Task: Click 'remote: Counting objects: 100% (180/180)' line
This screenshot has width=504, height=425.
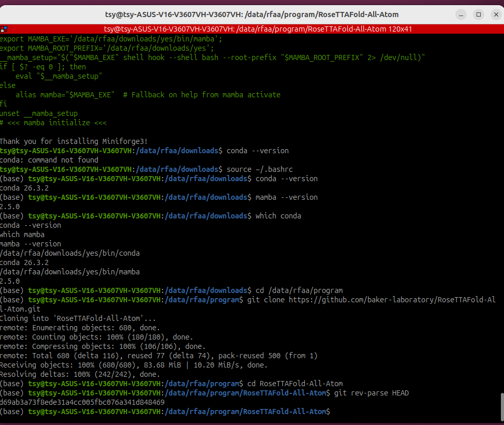Action: [96, 337]
